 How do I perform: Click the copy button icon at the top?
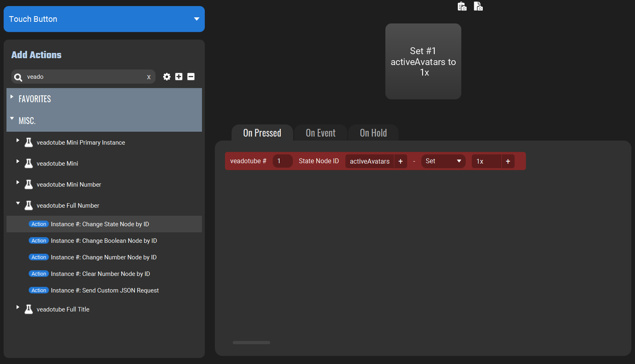tap(478, 6)
